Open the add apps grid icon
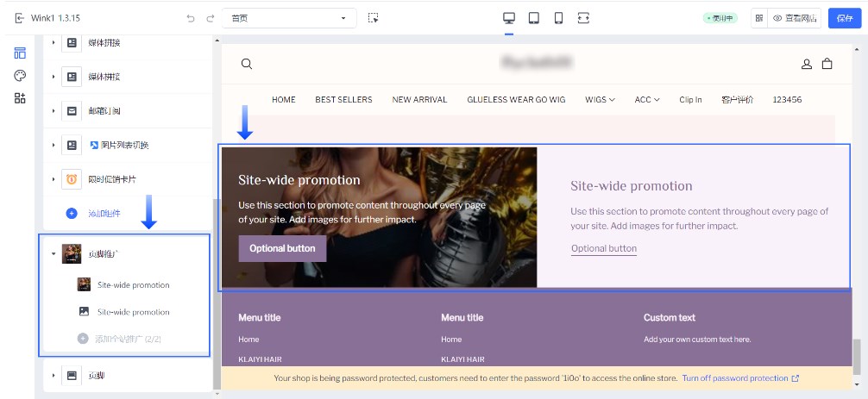The height and width of the screenshot is (399, 868). [20, 98]
